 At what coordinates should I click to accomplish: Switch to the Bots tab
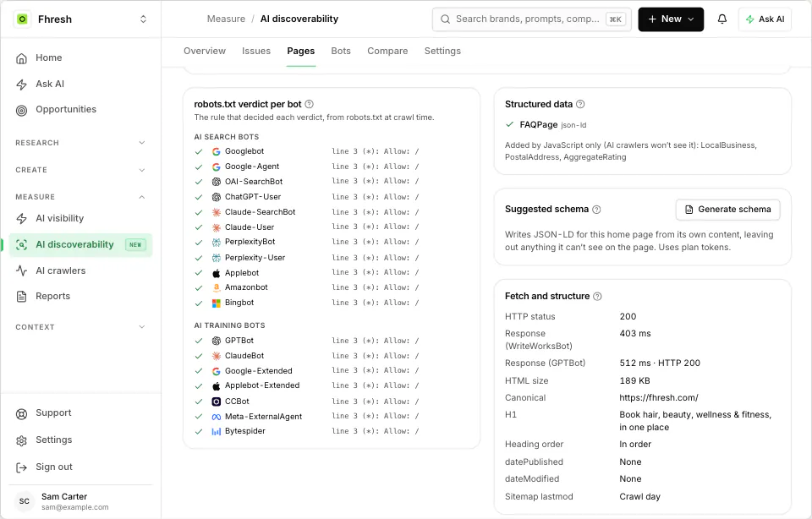[341, 51]
